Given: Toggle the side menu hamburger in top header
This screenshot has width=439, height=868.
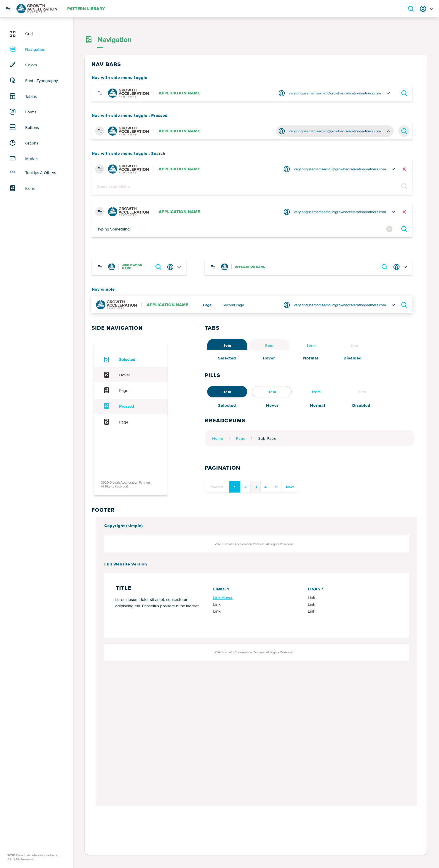Looking at the screenshot, I should click(x=8, y=9).
